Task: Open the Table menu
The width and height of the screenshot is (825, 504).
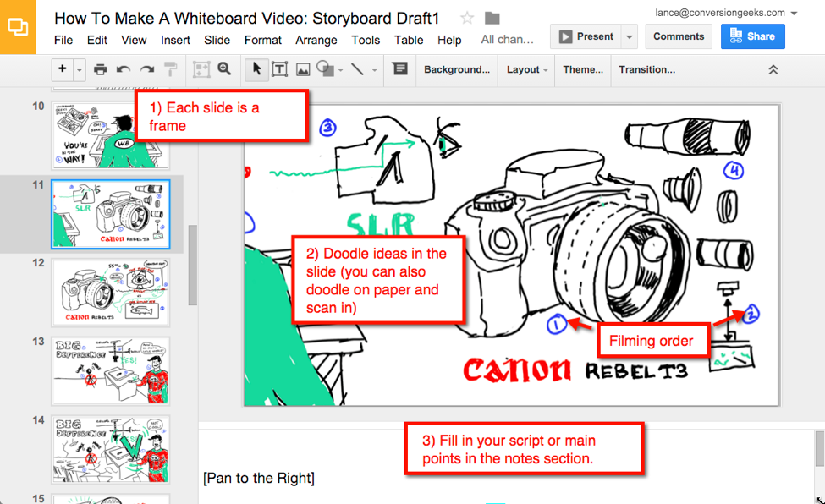Action: (409, 40)
